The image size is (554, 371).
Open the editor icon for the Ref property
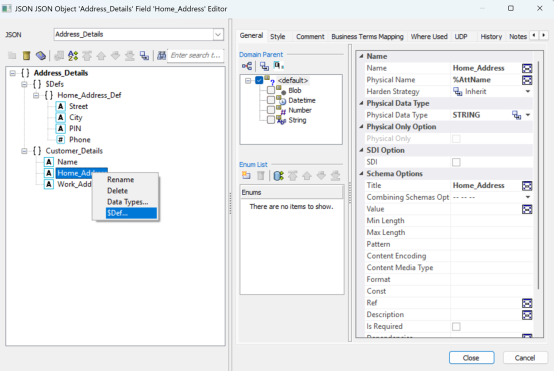(527, 303)
